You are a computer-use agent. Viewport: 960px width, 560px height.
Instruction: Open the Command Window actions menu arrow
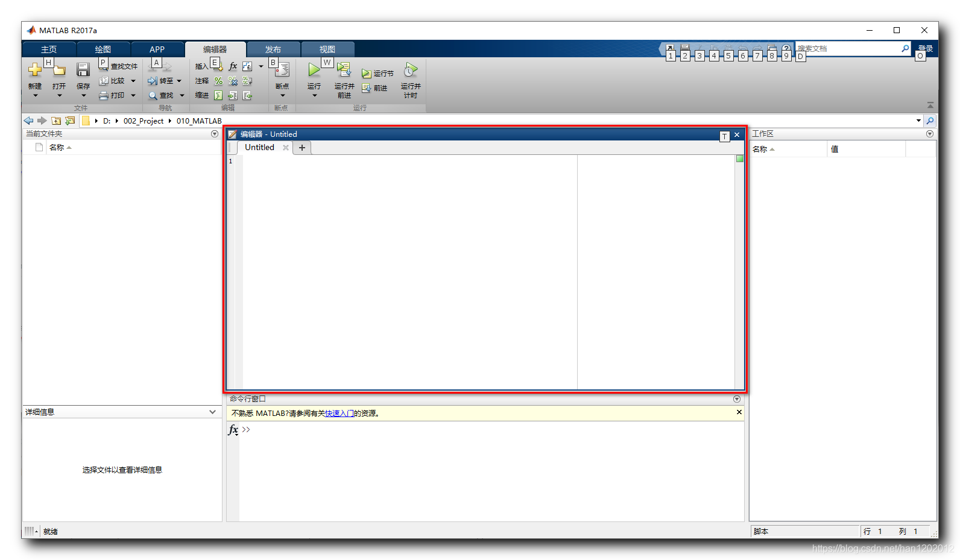(x=736, y=399)
